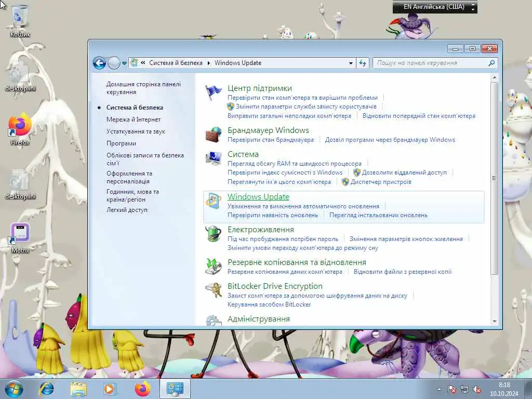The height and width of the screenshot is (399, 532).
Task: Open Internet Explorer from the taskbar
Action: pos(46,389)
